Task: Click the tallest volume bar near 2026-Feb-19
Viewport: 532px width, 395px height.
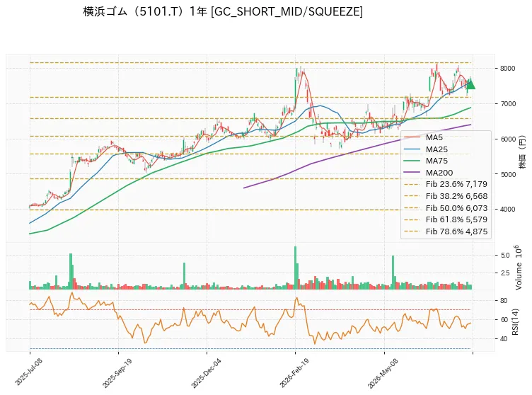Action: 295,268
